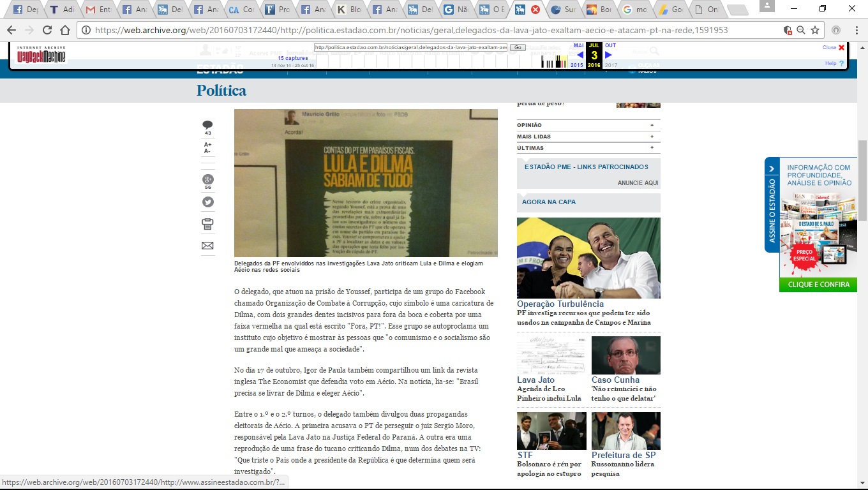Viewport: 868px width, 490px height.
Task: Switch to the Gmail browser tab
Action: click(98, 10)
